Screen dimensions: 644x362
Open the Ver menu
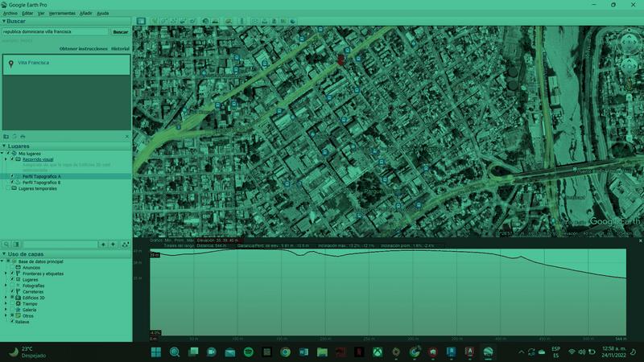(x=41, y=13)
